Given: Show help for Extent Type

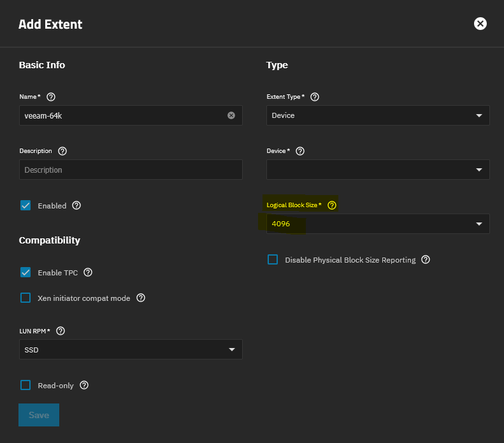Looking at the screenshot, I should coord(314,97).
